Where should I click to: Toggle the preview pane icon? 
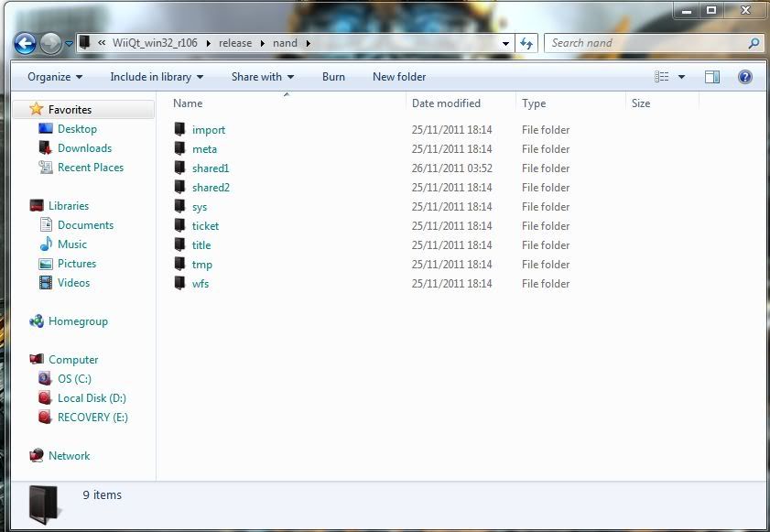[x=712, y=77]
